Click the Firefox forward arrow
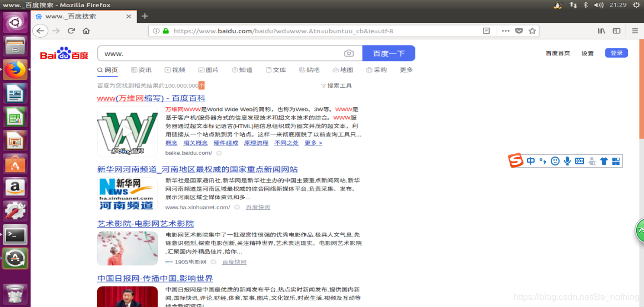This screenshot has height=307, width=644. 56,31
